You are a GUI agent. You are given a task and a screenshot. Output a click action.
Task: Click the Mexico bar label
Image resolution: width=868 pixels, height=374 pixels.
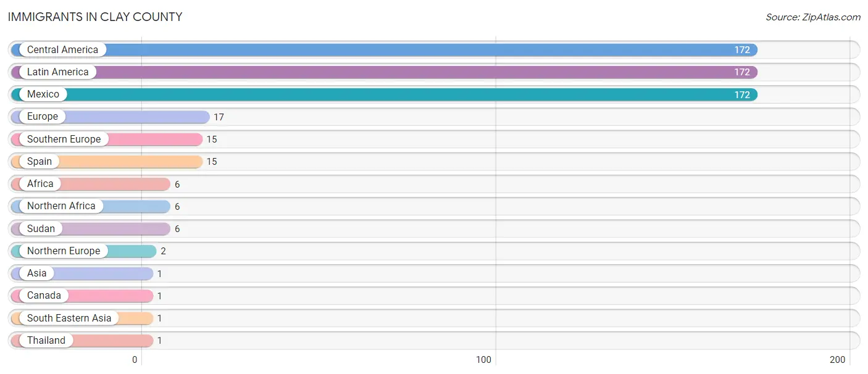[x=43, y=94]
